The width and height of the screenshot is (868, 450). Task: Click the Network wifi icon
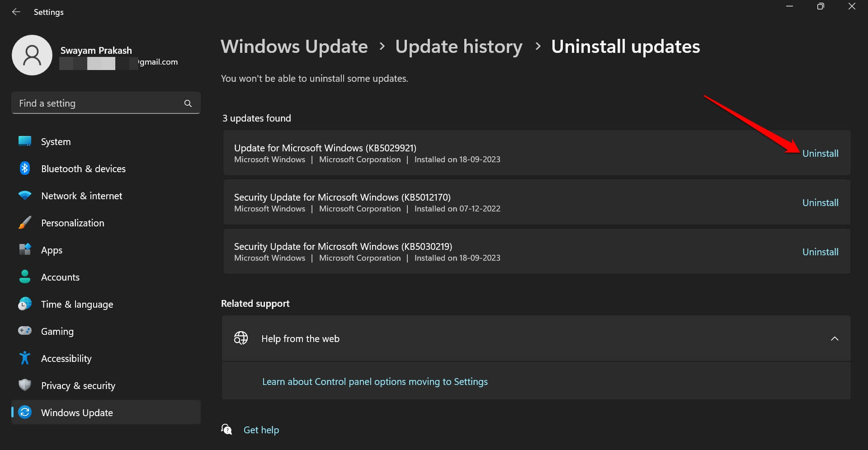[25, 196]
